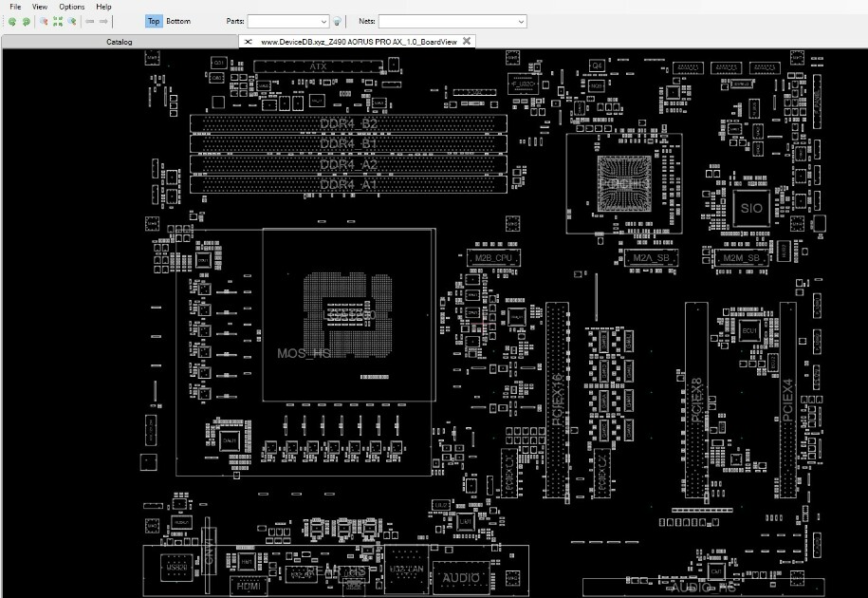Click the light bulb highlight icon
Image resolution: width=868 pixels, height=598 pixels.
coord(337,22)
